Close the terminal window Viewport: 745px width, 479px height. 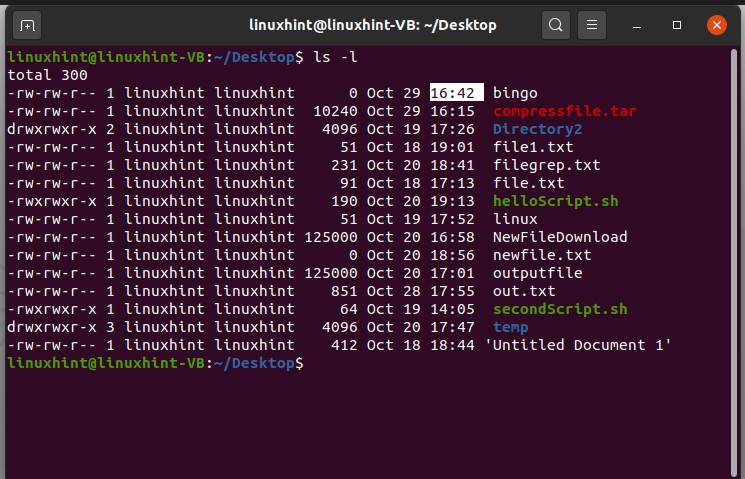coord(717,24)
